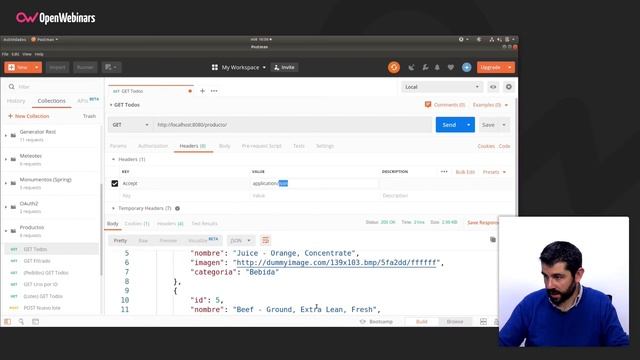The height and width of the screenshot is (360, 640).
Task: Click the headers table three-dots options icon
Action: (x=444, y=172)
